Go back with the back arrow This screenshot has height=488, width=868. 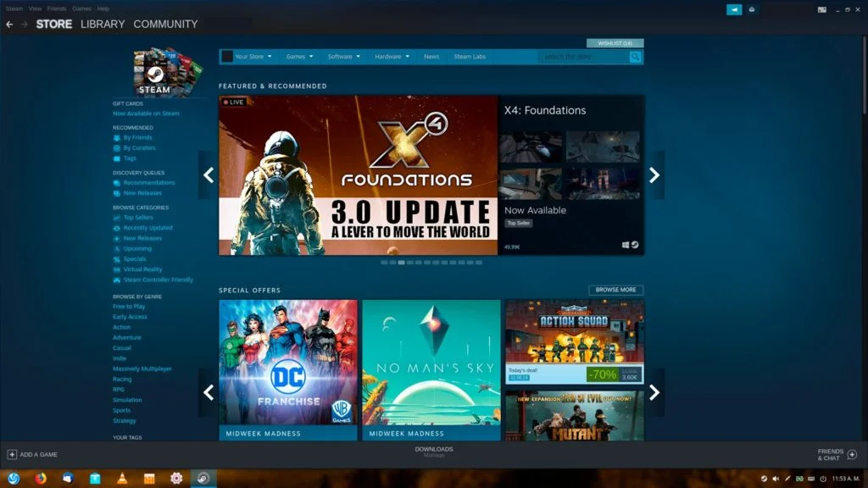[x=9, y=25]
